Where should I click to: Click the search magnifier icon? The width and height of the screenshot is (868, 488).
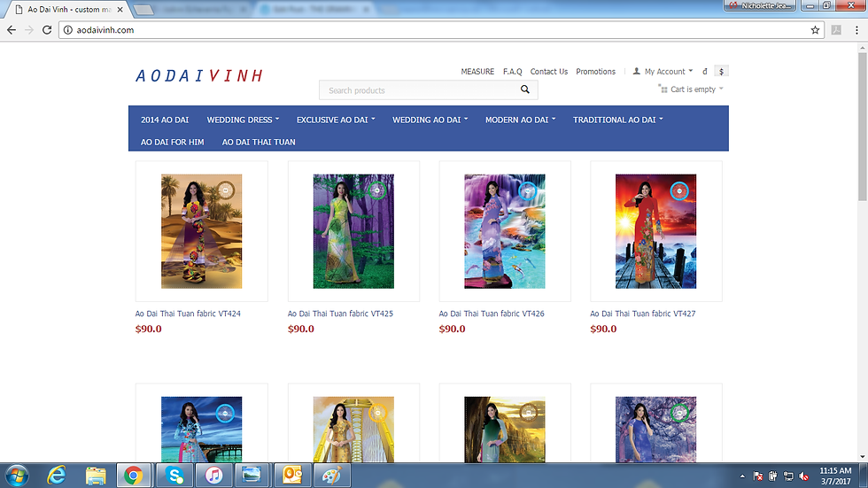coord(524,89)
